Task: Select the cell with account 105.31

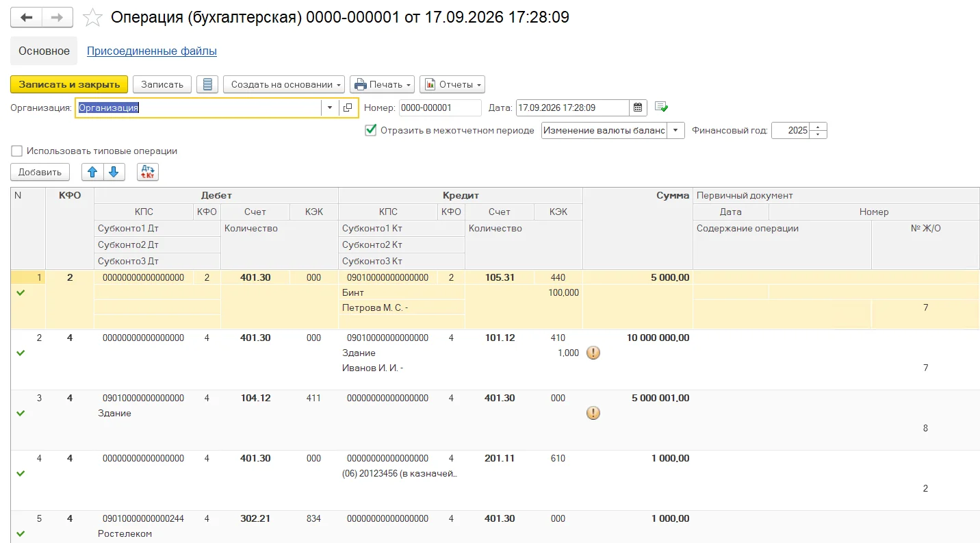Action: pos(500,277)
